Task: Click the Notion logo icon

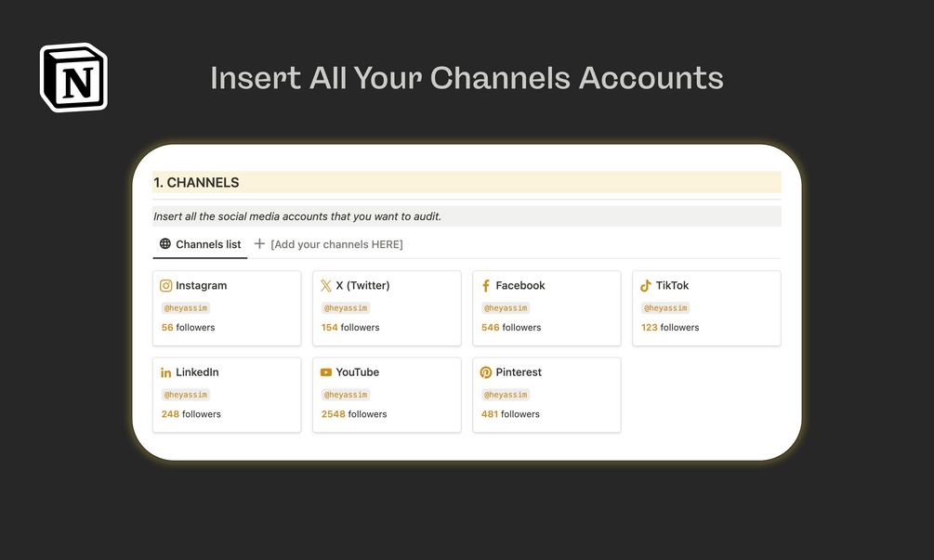Action: coord(73,77)
